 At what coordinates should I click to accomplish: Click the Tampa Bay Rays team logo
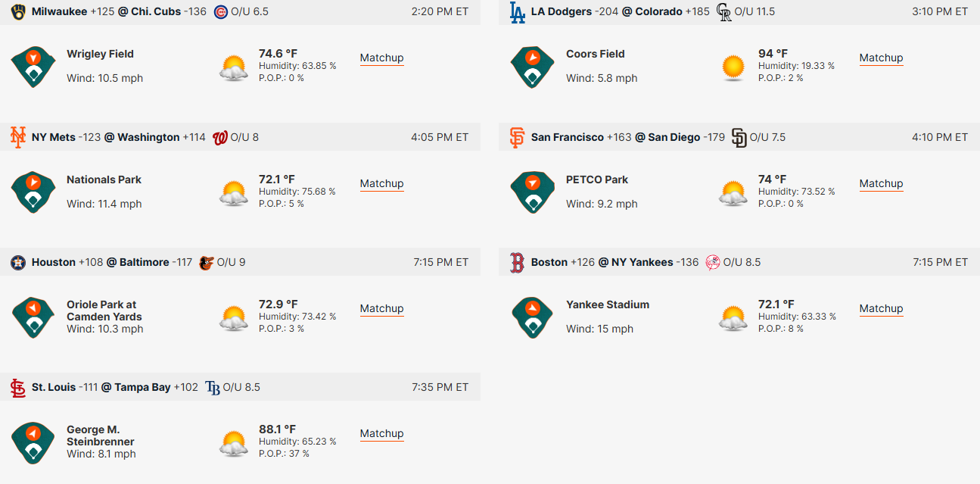pyautogui.click(x=213, y=387)
